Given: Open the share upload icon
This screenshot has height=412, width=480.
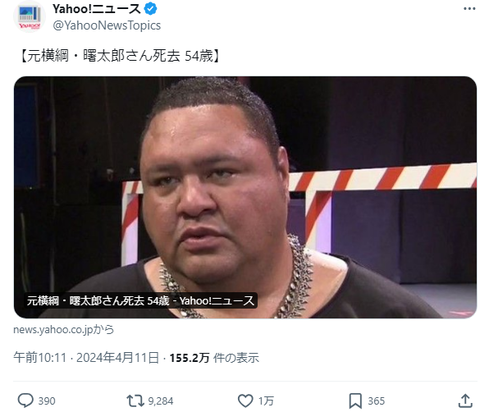Looking at the screenshot, I should [x=465, y=401].
